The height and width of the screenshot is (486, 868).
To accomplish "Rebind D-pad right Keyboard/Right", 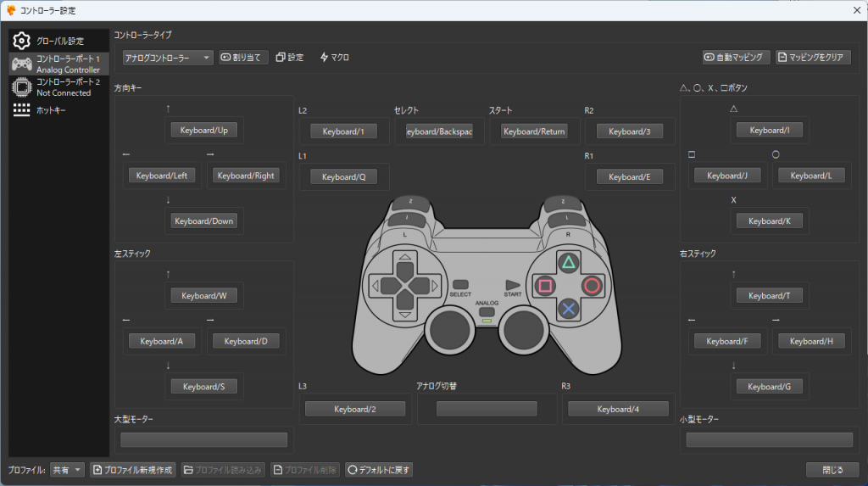I will coord(246,176).
